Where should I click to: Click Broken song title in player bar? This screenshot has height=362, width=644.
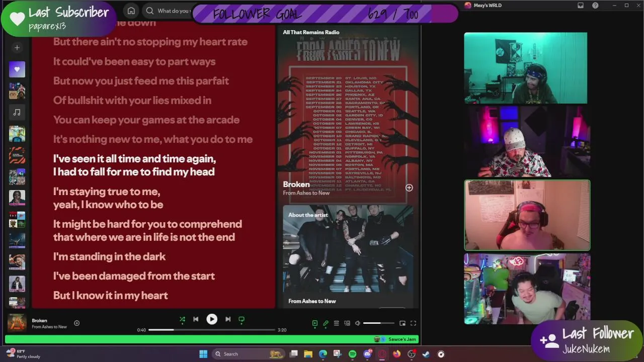tap(39, 320)
